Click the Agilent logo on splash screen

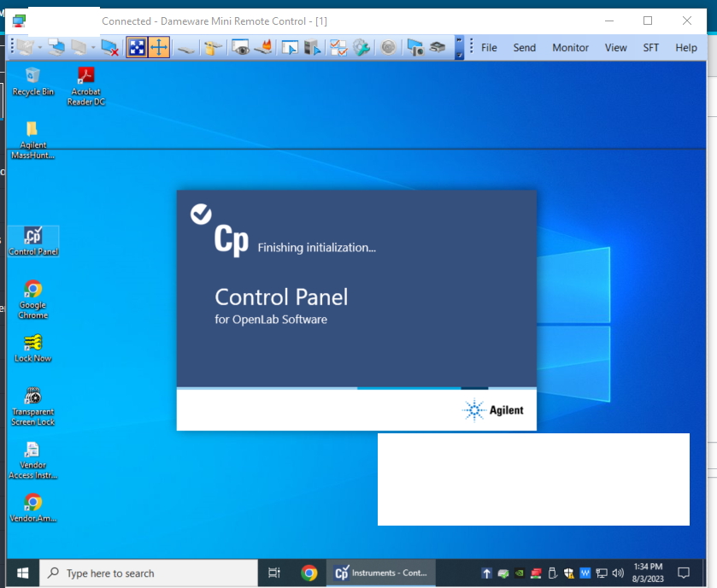[x=492, y=410]
